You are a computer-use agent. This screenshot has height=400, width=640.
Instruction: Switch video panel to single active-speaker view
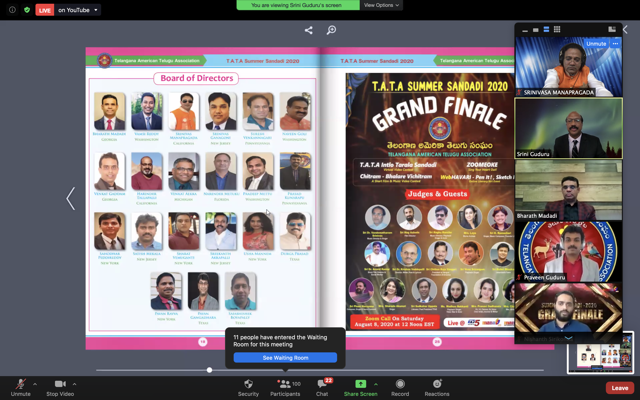coord(536,30)
